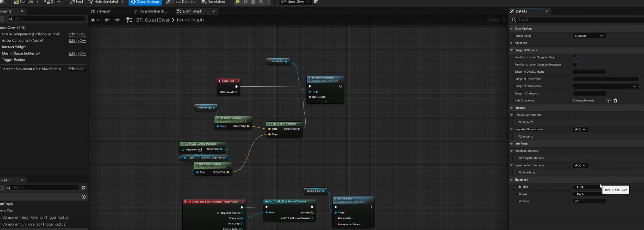Open Add dropdown for Implemented Interfaces
The height and width of the screenshot is (230, 644).
(x=580, y=165)
